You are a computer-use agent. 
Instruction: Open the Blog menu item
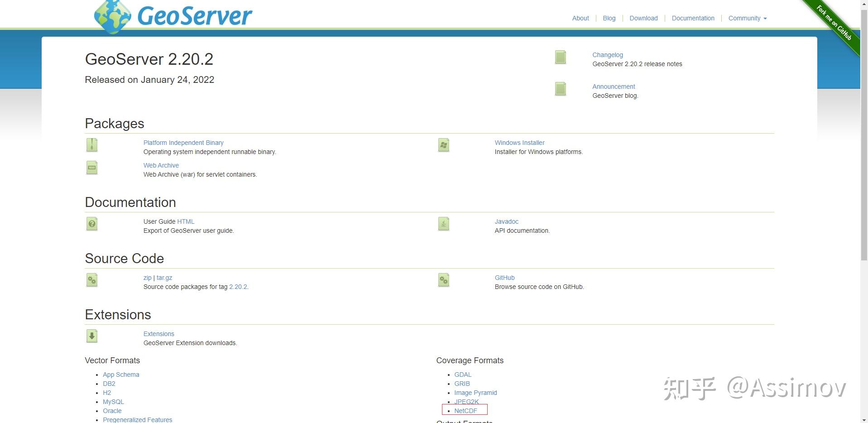point(609,18)
